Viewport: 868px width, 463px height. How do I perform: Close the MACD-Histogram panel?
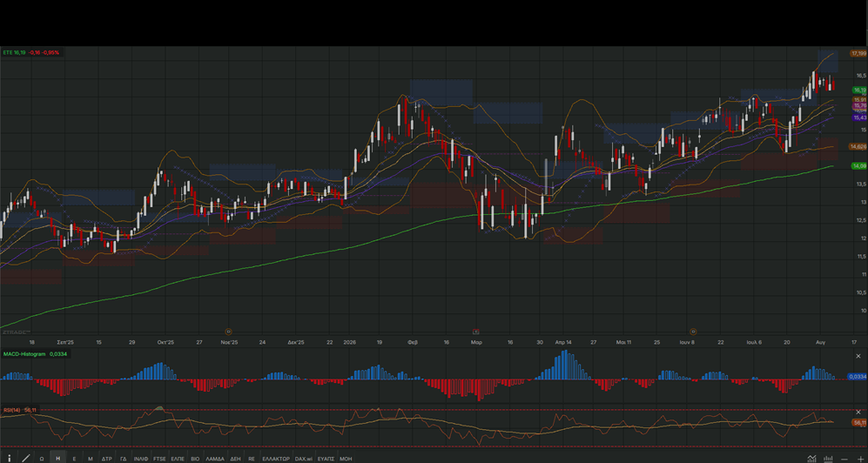click(858, 356)
